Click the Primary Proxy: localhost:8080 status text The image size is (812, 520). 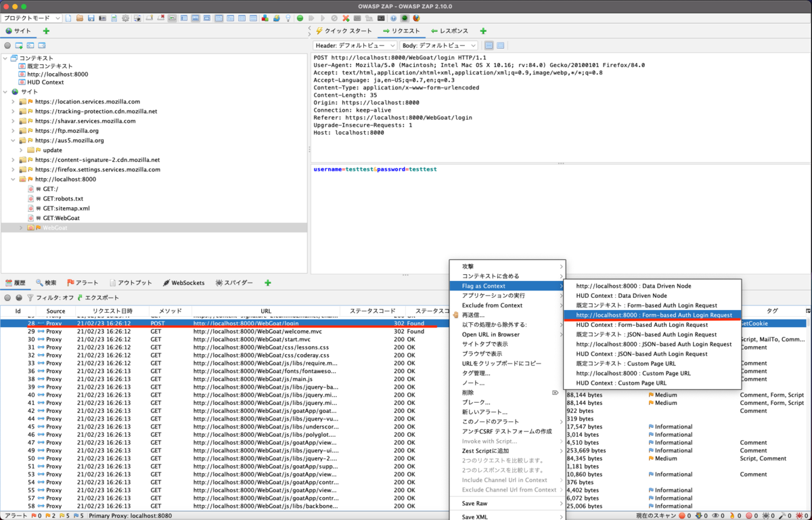[x=129, y=516]
